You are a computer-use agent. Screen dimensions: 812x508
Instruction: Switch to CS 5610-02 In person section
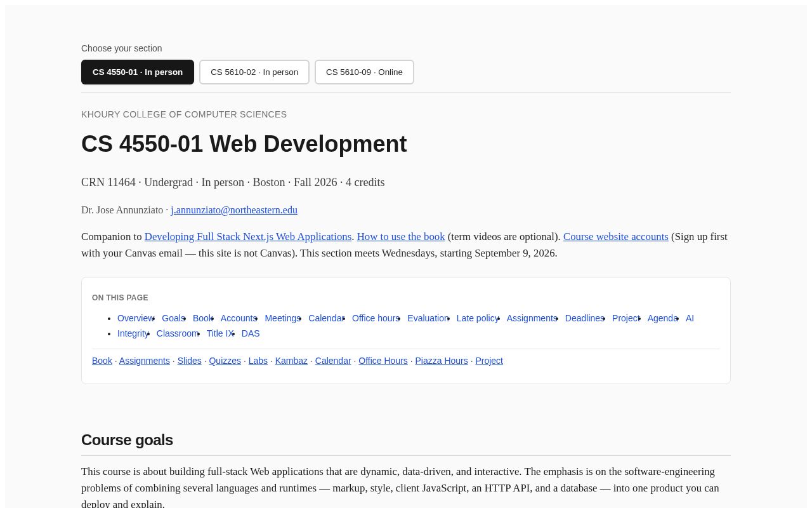(254, 72)
